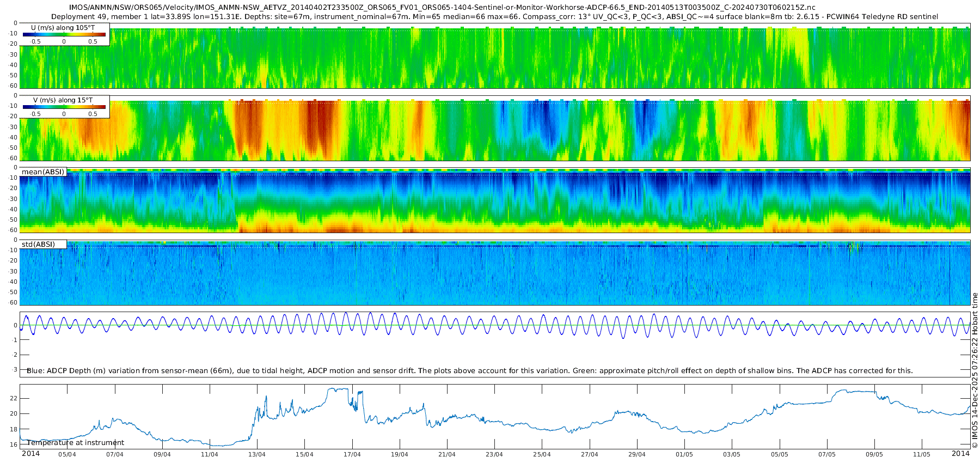Click the V (m/s) along 15°T colorbar

coord(64,107)
